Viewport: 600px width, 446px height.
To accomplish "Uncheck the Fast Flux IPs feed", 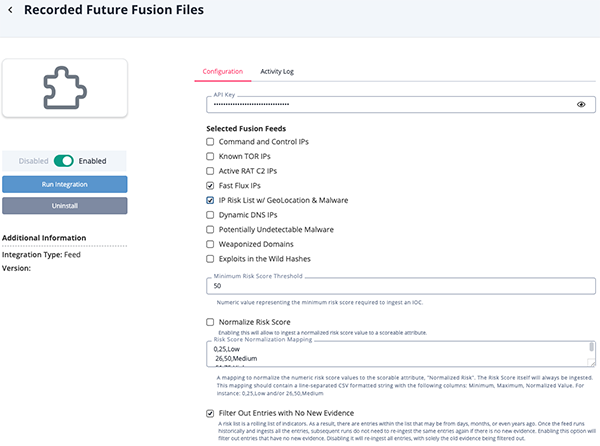I will coord(211,186).
